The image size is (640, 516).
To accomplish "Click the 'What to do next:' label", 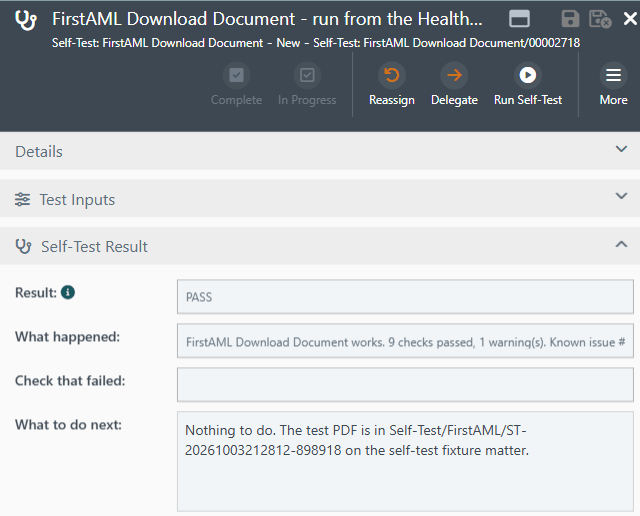I will click(x=68, y=425).
